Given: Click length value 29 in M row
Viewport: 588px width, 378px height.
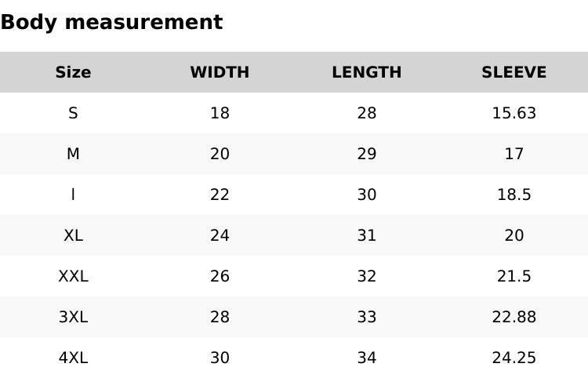Looking at the screenshot, I should click(x=366, y=154).
